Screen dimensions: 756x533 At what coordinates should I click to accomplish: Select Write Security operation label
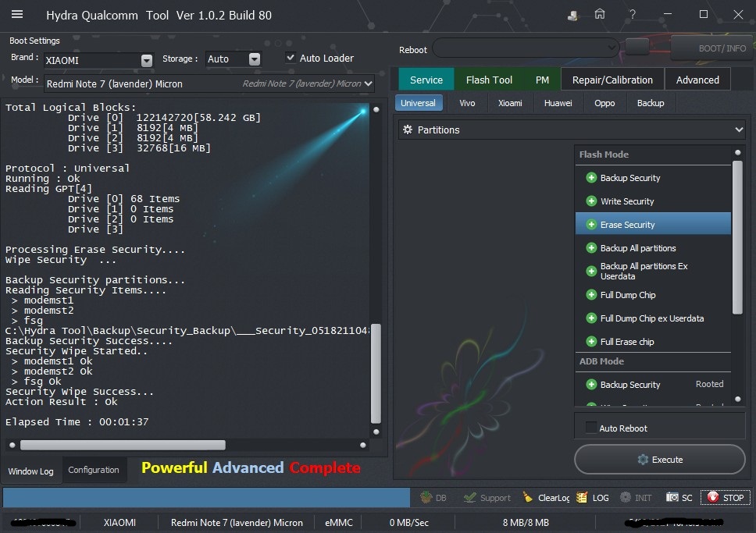click(x=627, y=201)
